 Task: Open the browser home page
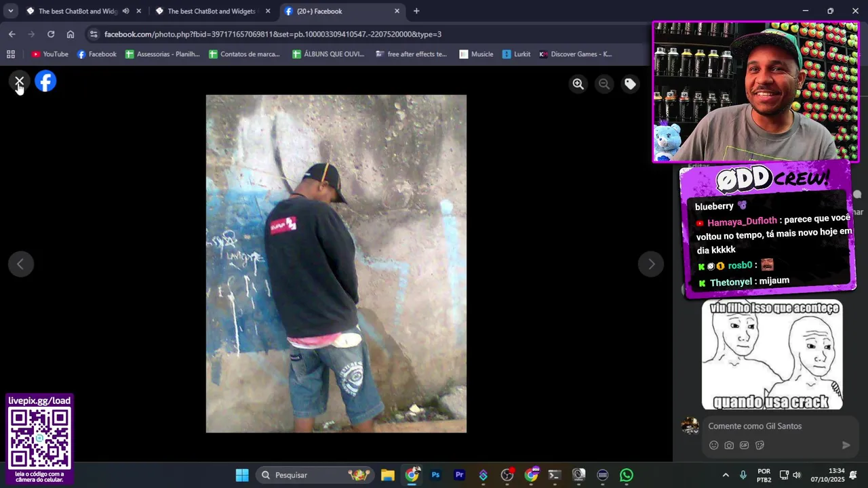pyautogui.click(x=71, y=34)
